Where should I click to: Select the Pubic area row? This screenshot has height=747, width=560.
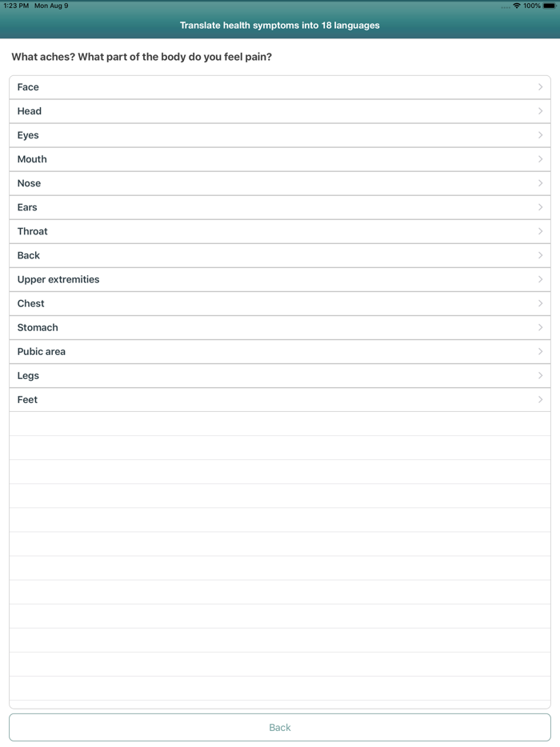pos(280,350)
